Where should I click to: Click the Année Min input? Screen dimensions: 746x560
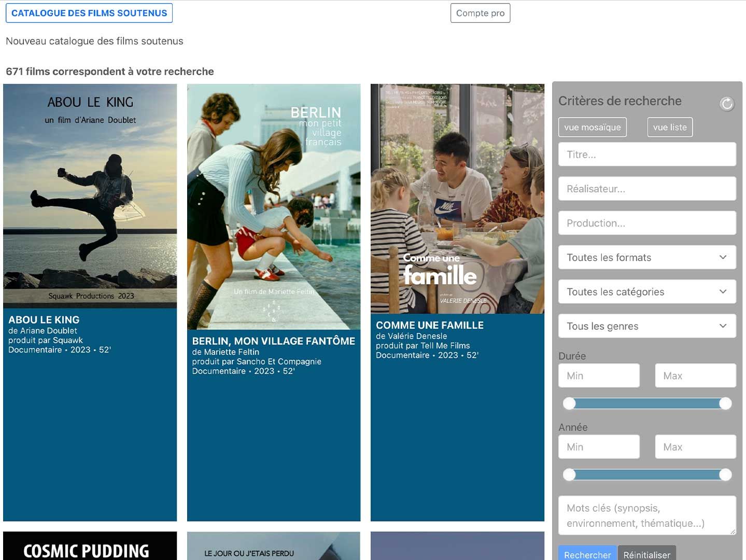point(599,447)
